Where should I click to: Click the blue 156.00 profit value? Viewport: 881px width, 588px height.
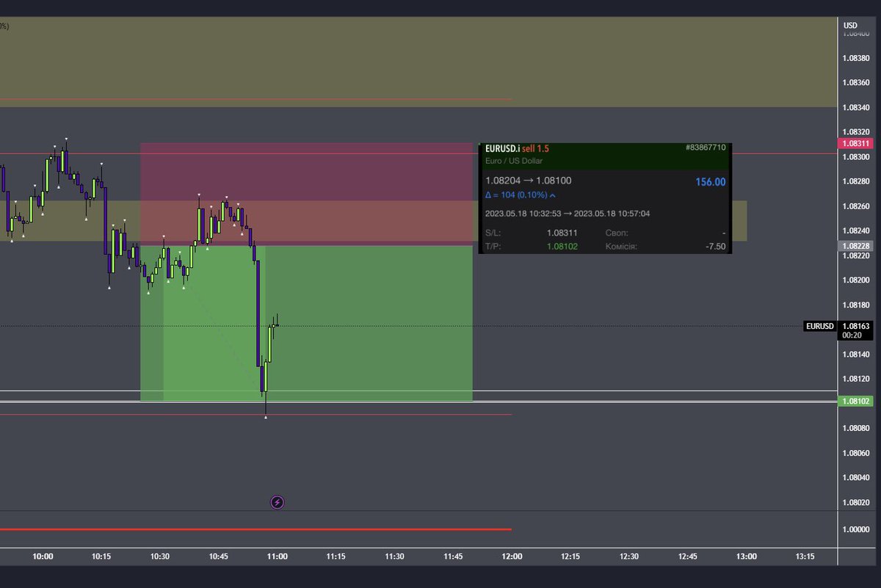(x=711, y=182)
